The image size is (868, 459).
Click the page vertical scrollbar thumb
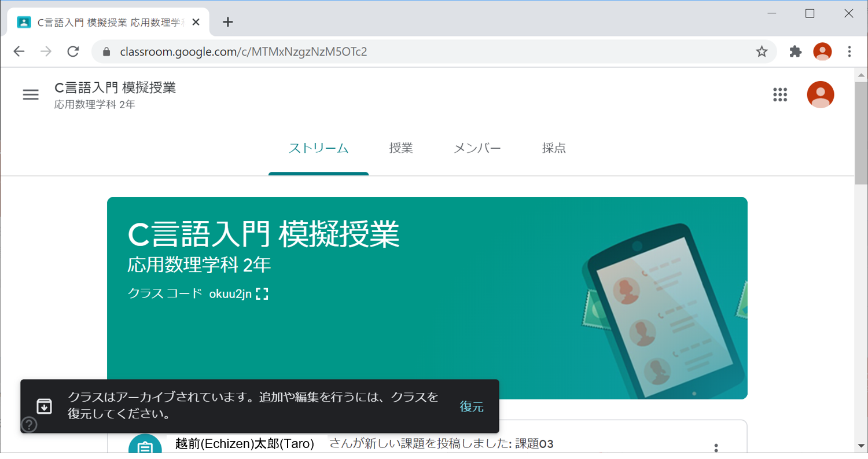coord(861,132)
